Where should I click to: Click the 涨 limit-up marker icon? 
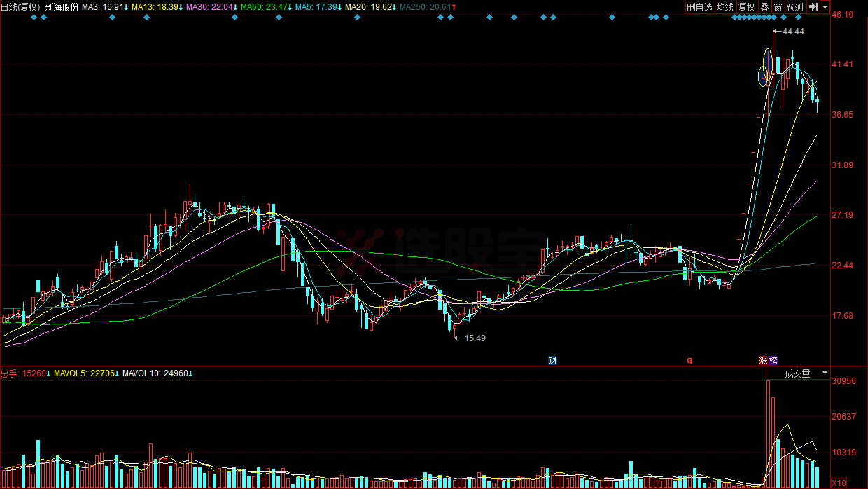click(x=762, y=361)
